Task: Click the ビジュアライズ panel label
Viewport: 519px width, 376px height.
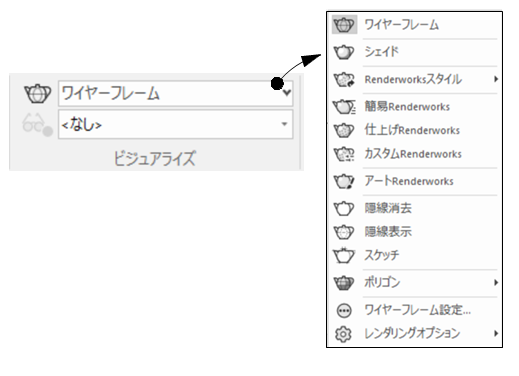Action: pos(154,159)
